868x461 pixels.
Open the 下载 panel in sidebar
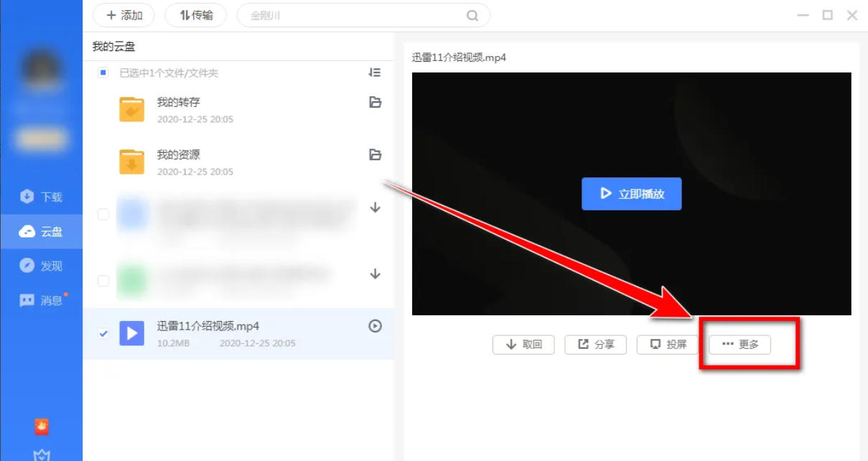(41, 197)
